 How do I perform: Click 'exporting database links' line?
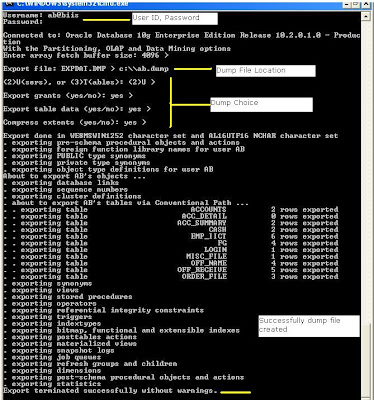click(61, 183)
